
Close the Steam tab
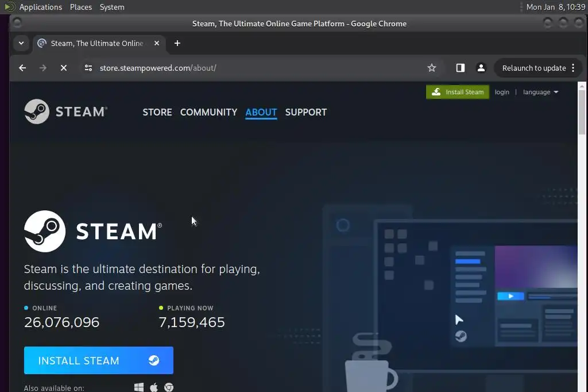157,43
